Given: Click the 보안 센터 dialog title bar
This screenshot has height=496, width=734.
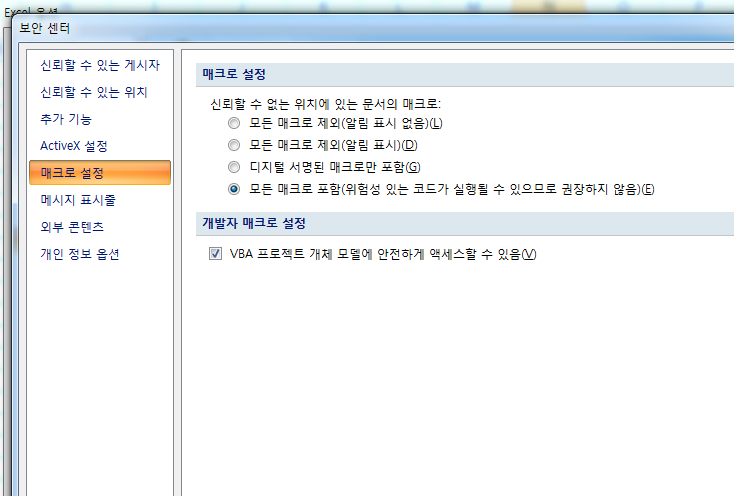Looking at the screenshot, I should click(x=300, y=27).
